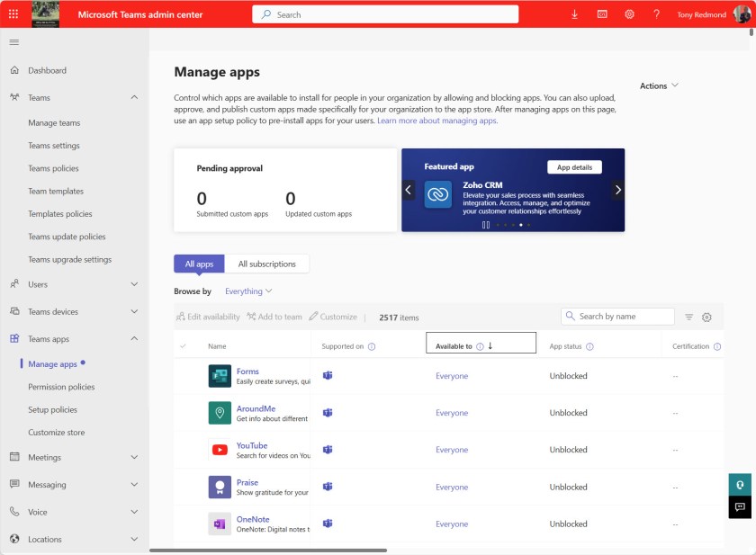Click the Zoho CRM featured app logo

click(x=438, y=194)
